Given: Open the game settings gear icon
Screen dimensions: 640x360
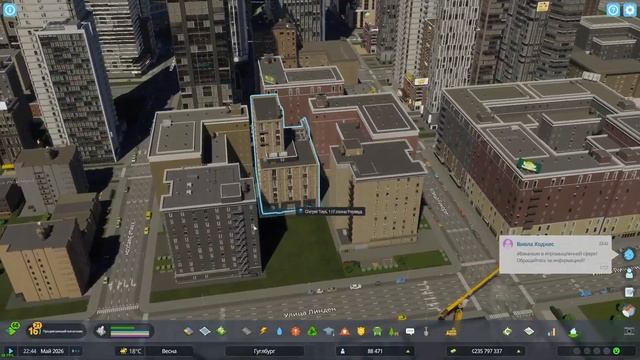Looking at the screenshot, I should pyautogui.click(x=629, y=10).
